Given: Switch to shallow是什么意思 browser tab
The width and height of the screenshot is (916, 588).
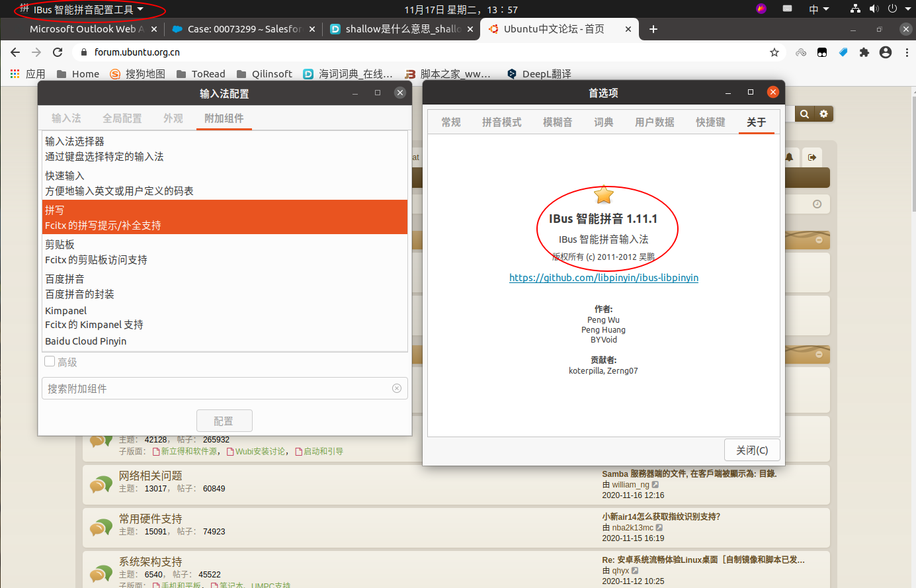Looking at the screenshot, I should click(402, 29).
